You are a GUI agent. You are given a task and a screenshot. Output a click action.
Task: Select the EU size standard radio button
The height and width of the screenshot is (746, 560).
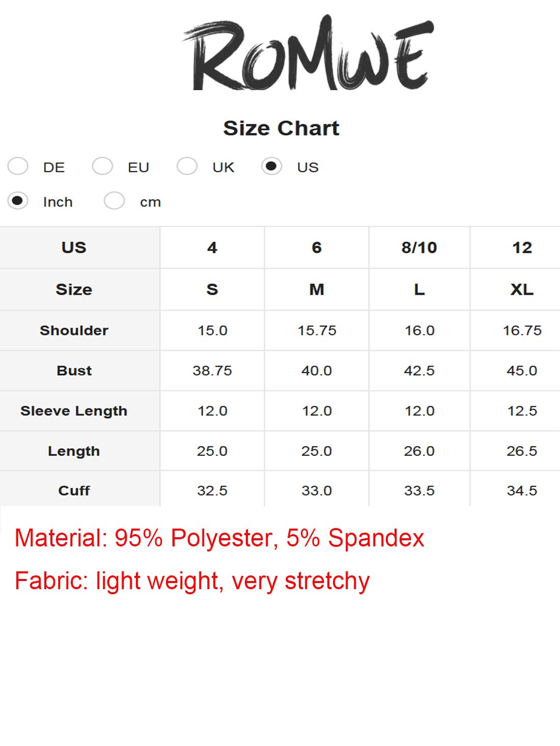click(x=102, y=166)
